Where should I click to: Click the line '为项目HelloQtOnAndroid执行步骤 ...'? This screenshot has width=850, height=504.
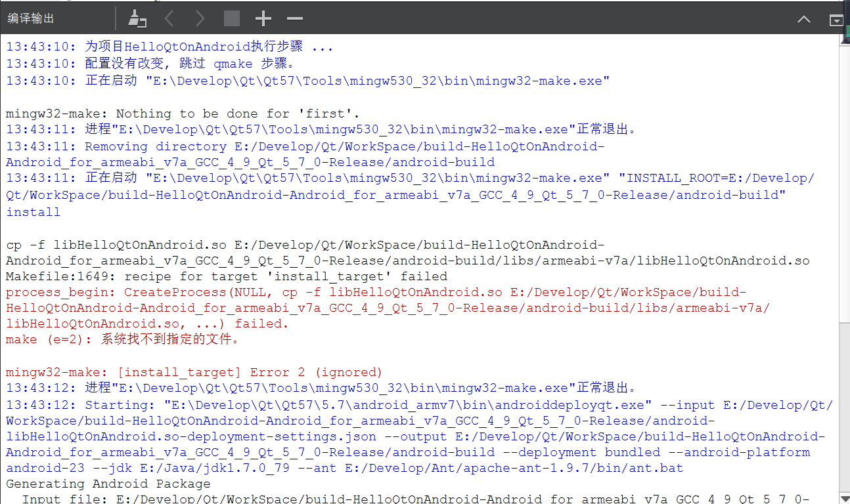[169, 47]
